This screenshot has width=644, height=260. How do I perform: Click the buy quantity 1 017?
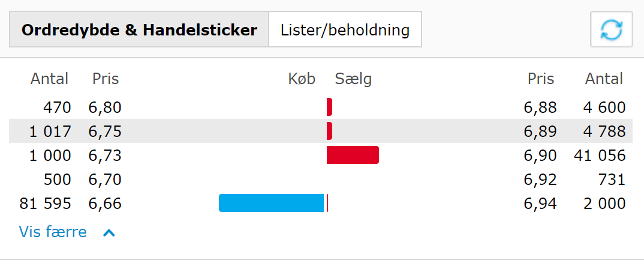click(50, 132)
